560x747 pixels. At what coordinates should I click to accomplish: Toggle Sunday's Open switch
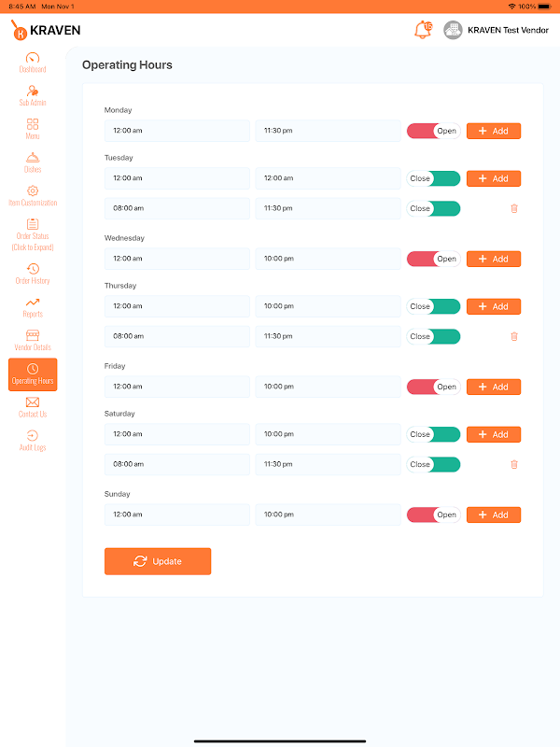click(433, 514)
